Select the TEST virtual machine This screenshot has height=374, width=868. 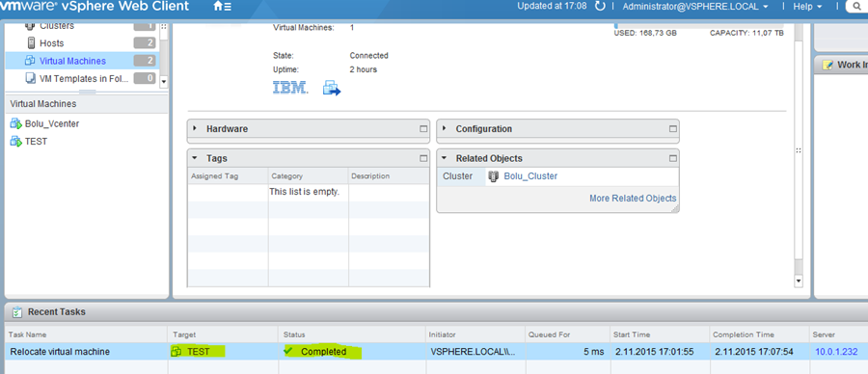tap(36, 142)
